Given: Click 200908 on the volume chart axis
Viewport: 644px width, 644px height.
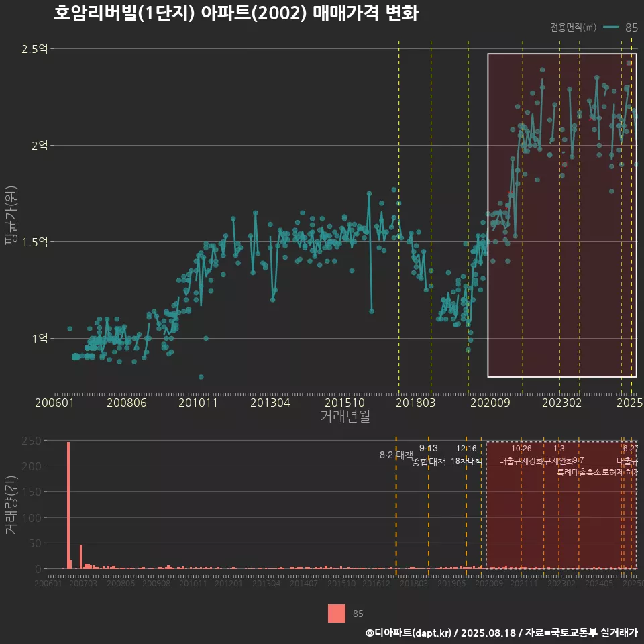Looking at the screenshot, I should click(156, 583).
